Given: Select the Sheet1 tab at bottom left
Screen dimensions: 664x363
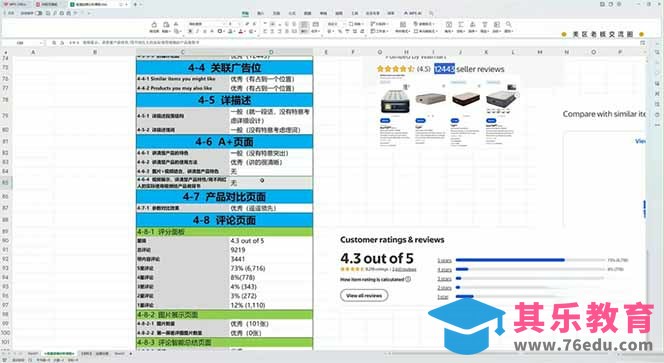Looking at the screenshot, I should [x=33, y=353].
